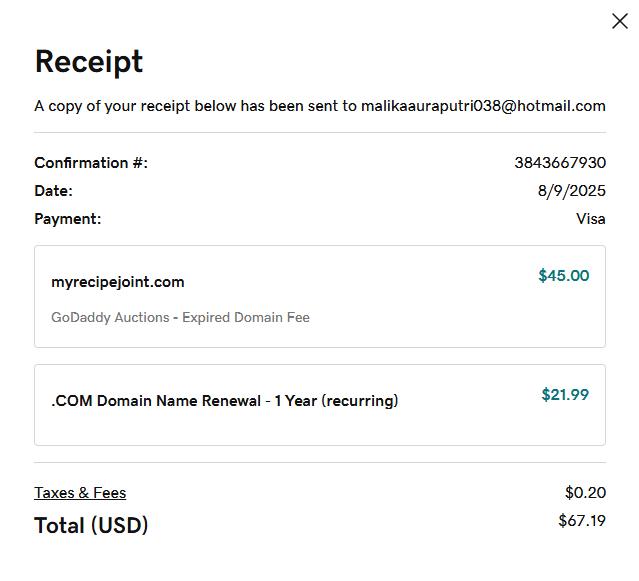Click the Payment label
Image resolution: width=639 pixels, height=581 pixels.
67,218
